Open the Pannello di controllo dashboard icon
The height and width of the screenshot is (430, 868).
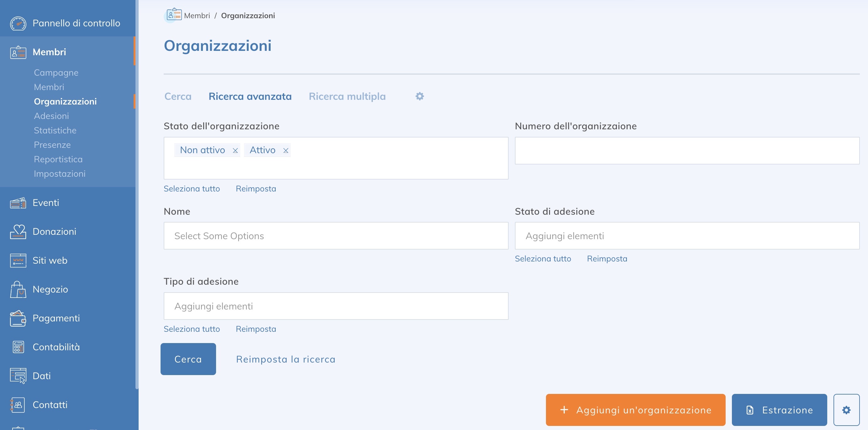[x=18, y=23]
